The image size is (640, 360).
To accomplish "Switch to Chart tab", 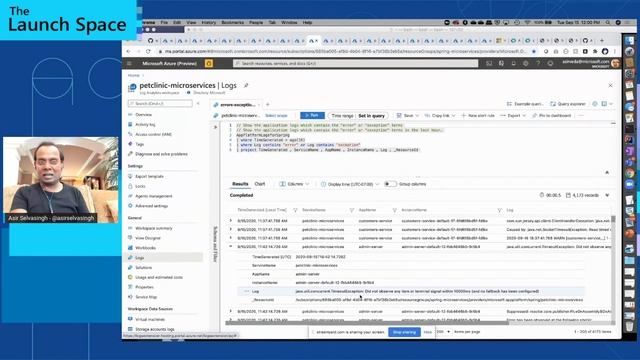I will coord(260,184).
